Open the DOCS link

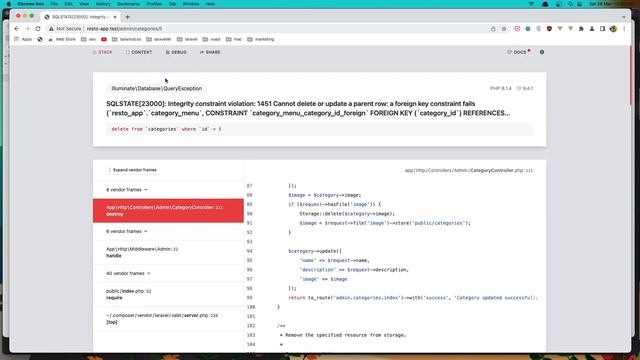[x=518, y=52]
